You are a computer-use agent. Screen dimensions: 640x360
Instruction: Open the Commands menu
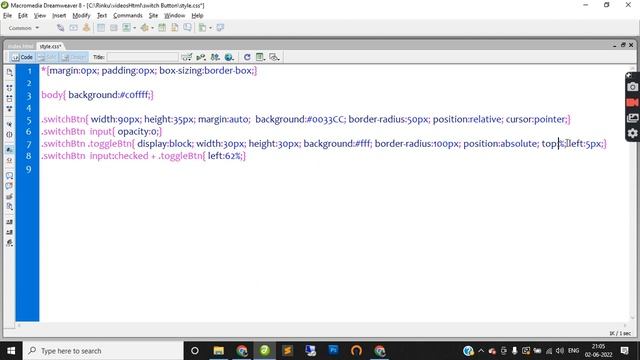(128, 16)
